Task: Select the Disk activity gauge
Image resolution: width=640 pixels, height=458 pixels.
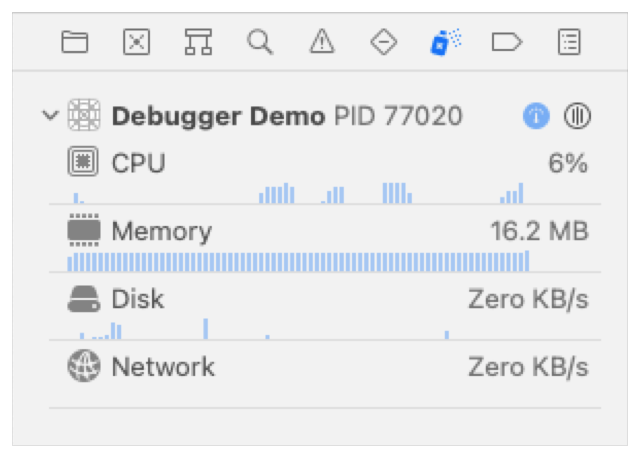Action: (x=137, y=299)
